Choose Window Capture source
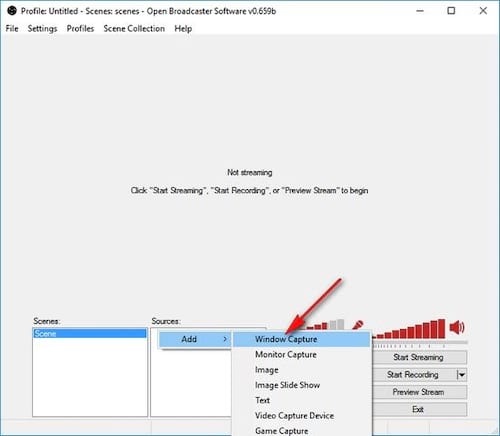 coord(302,339)
